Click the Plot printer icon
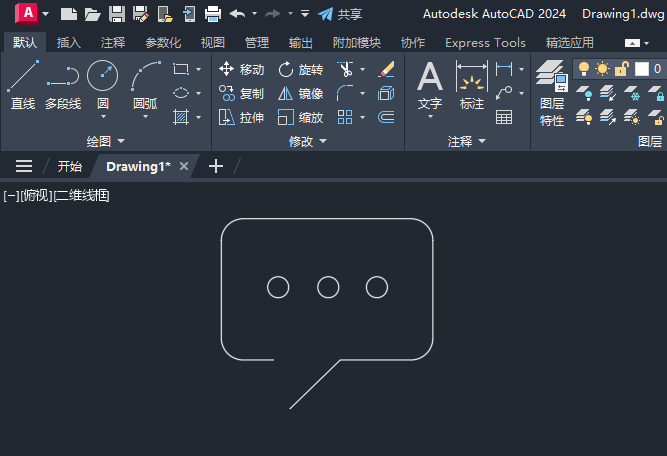The width and height of the screenshot is (667, 456). tap(213, 14)
